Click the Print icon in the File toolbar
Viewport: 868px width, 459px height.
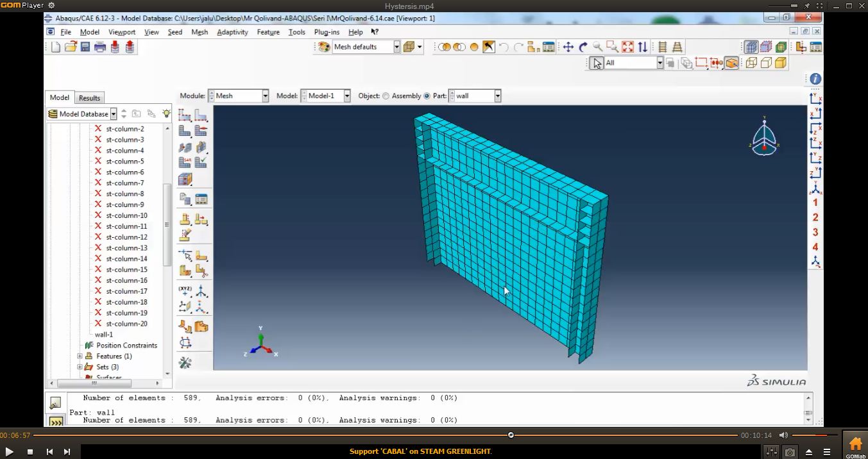[x=100, y=47]
